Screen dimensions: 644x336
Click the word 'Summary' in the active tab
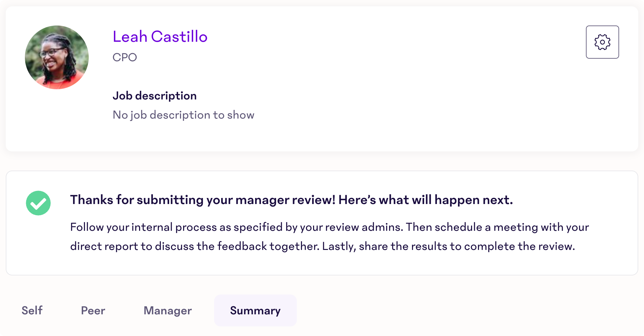tap(255, 310)
